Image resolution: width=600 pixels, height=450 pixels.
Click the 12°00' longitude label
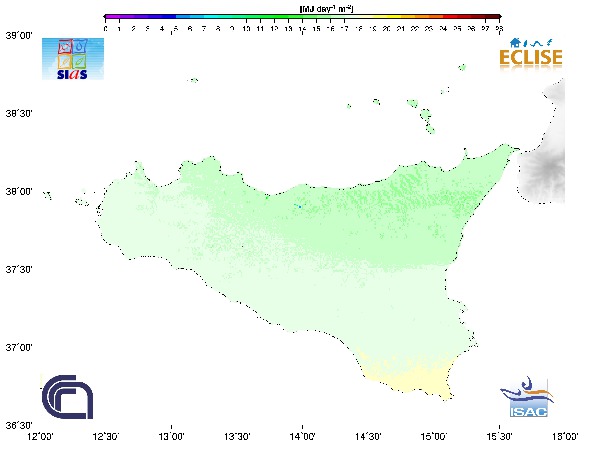pos(41,437)
